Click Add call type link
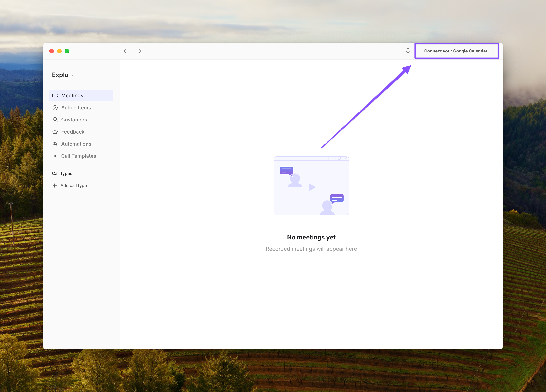The image size is (546, 392). coord(73,185)
